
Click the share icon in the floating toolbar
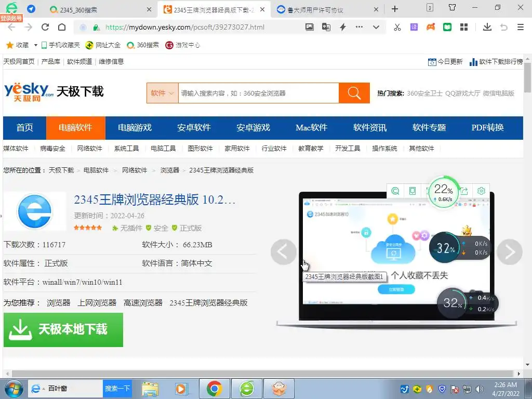click(464, 191)
